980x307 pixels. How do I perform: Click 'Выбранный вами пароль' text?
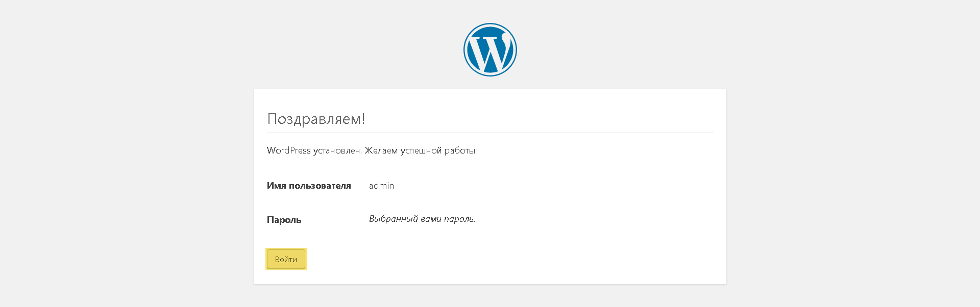pyautogui.click(x=422, y=219)
